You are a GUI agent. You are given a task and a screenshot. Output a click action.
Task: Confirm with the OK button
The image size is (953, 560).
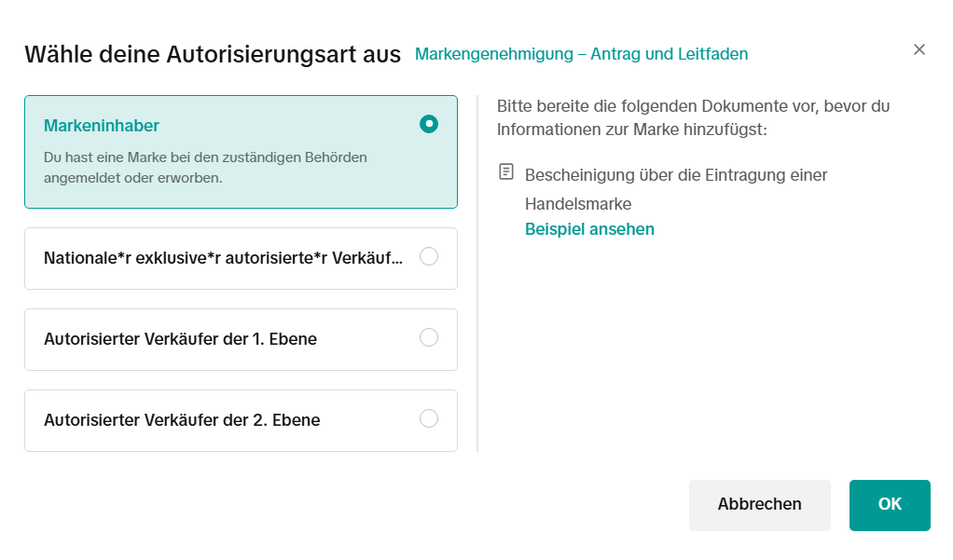pyautogui.click(x=890, y=505)
